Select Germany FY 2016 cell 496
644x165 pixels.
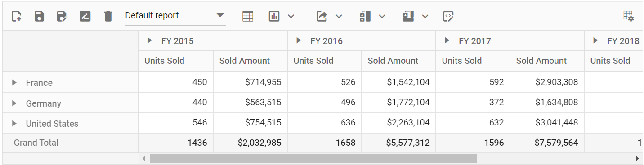(x=324, y=103)
